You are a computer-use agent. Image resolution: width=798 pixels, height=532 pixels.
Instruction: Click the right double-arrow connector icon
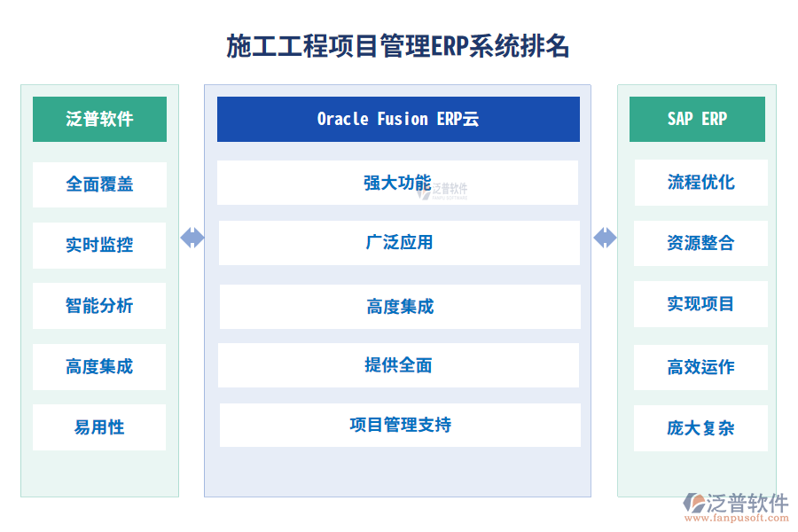coord(605,238)
